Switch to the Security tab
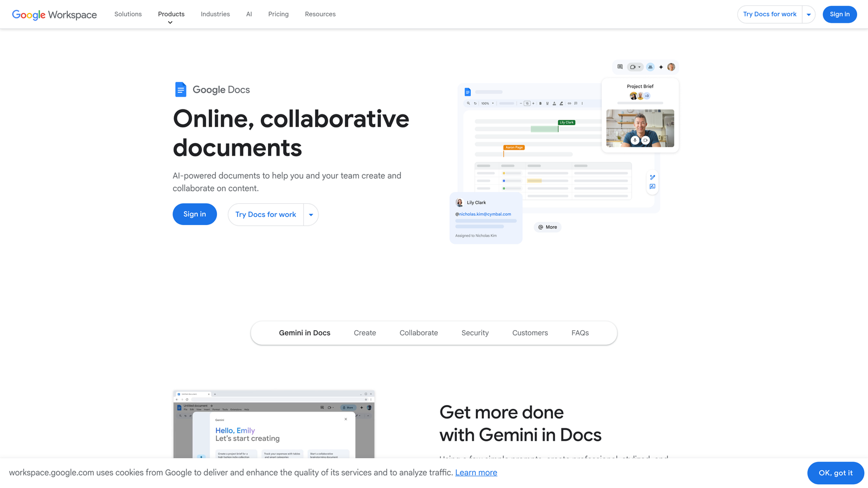 [x=475, y=332]
